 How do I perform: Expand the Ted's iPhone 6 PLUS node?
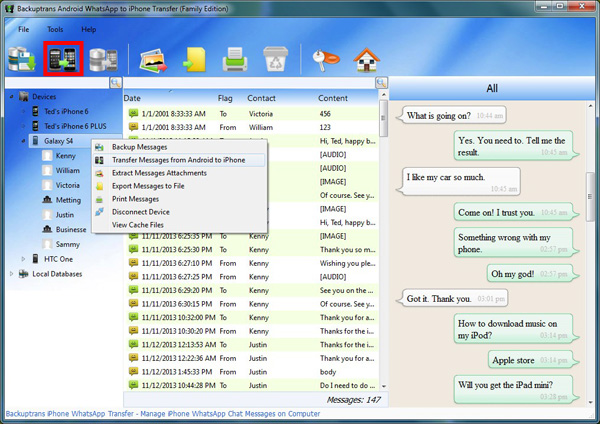point(23,126)
